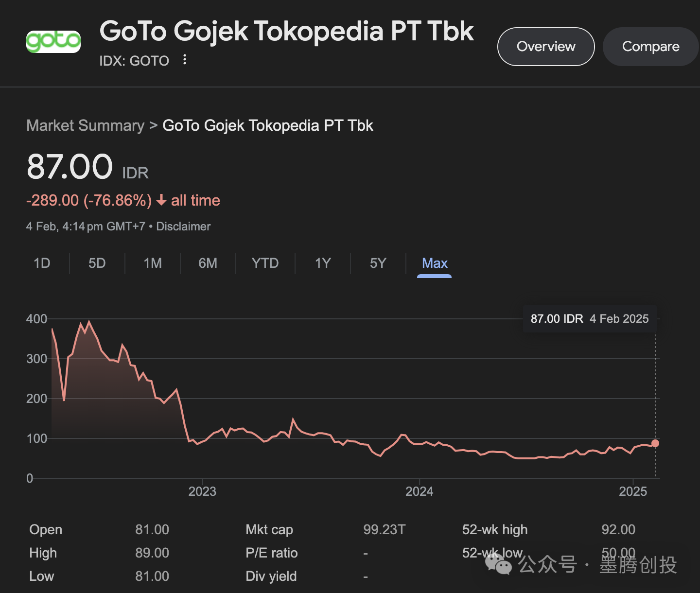This screenshot has width=700, height=593.
Task: Click the WeChat logo in watermark
Action: (498, 564)
